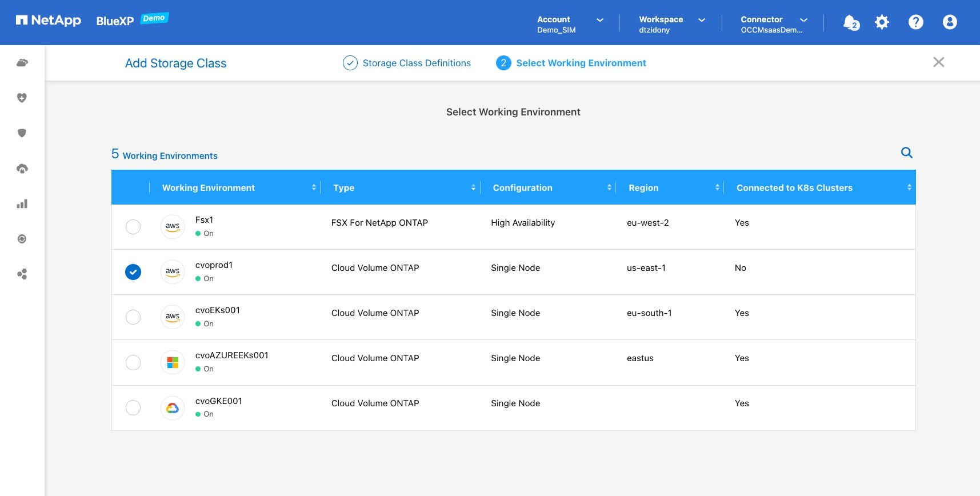980x496 pixels.
Task: Select the cvoEKs001 radio button
Action: (133, 317)
